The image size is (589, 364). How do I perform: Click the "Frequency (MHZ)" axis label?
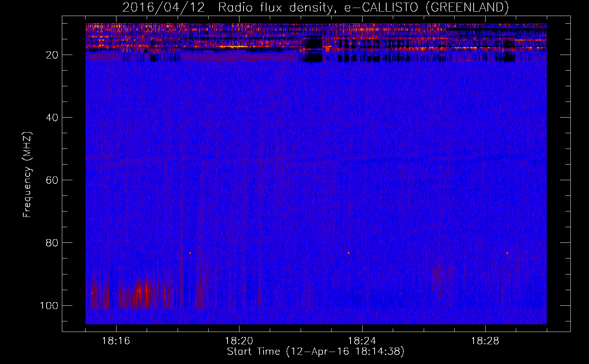(x=28, y=175)
